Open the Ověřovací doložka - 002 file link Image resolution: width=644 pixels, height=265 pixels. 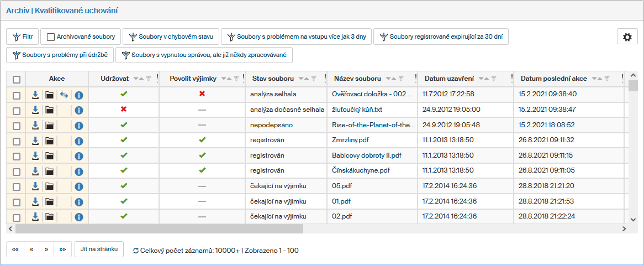372,94
